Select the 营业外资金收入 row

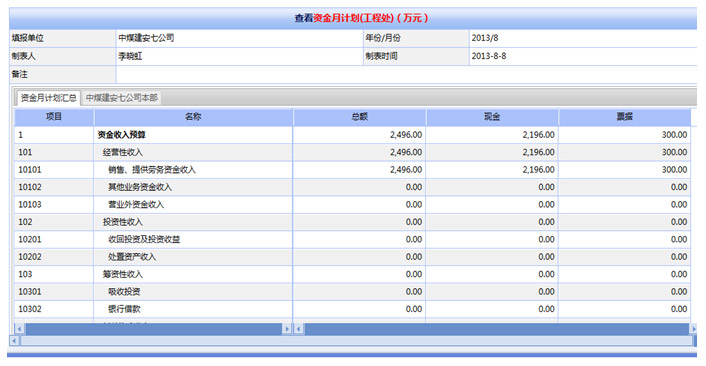click(x=353, y=204)
